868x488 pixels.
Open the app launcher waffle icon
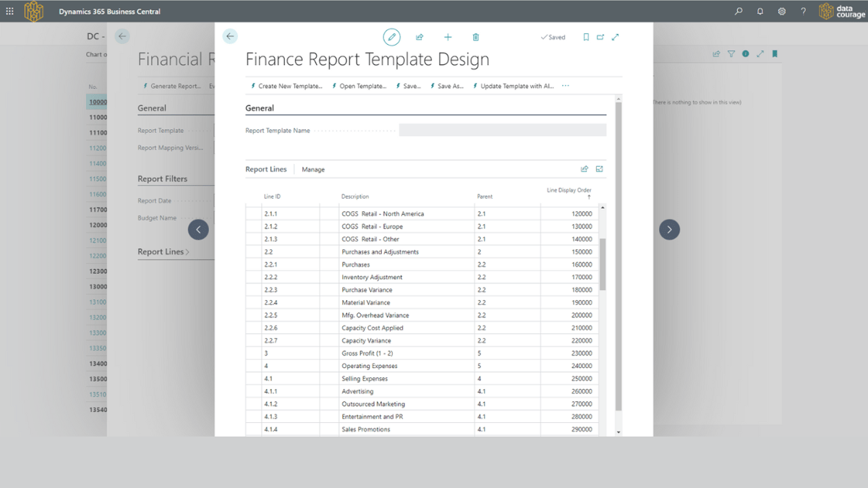point(9,11)
